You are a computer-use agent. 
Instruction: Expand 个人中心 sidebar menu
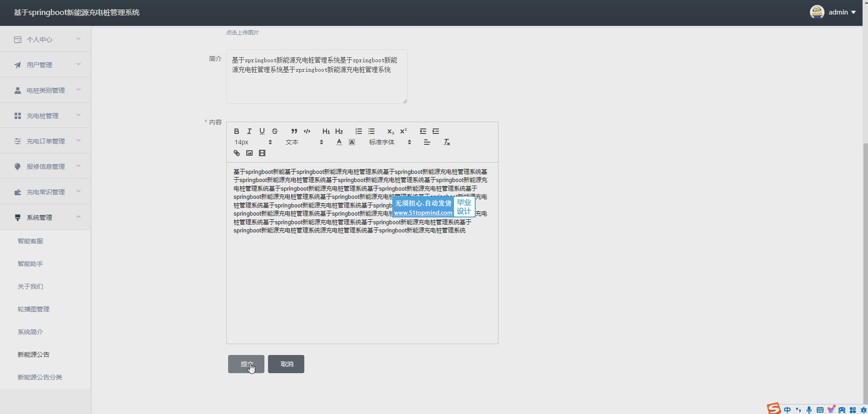[45, 39]
